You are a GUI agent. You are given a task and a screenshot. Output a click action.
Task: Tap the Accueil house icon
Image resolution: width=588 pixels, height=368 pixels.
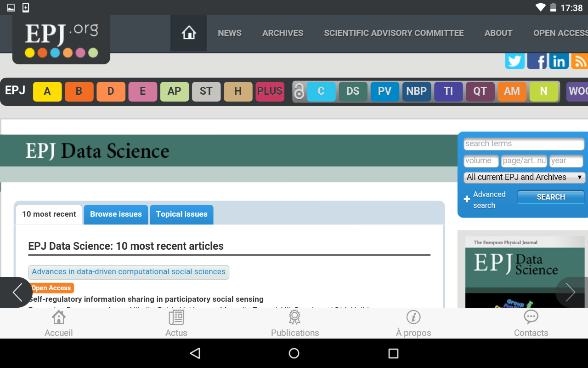tap(59, 317)
